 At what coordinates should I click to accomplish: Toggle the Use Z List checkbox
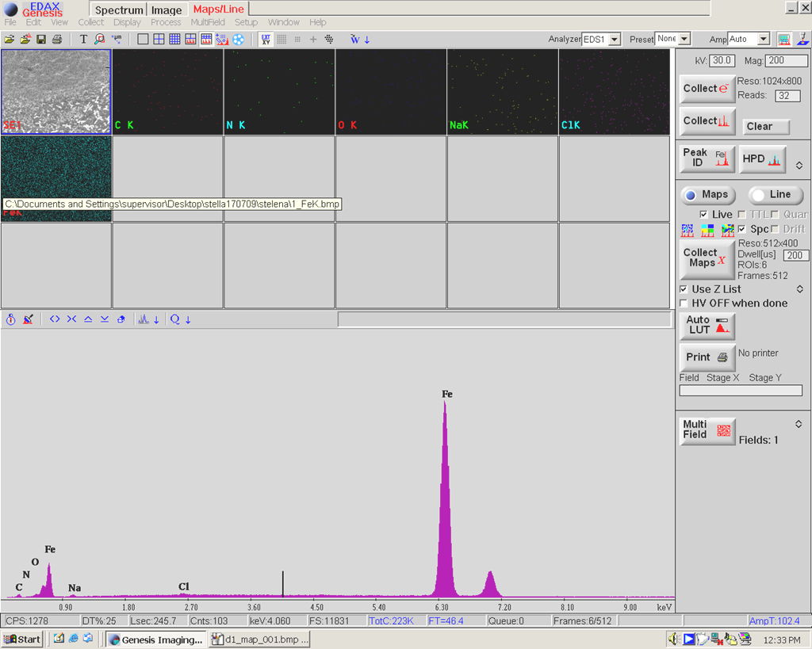click(x=684, y=289)
